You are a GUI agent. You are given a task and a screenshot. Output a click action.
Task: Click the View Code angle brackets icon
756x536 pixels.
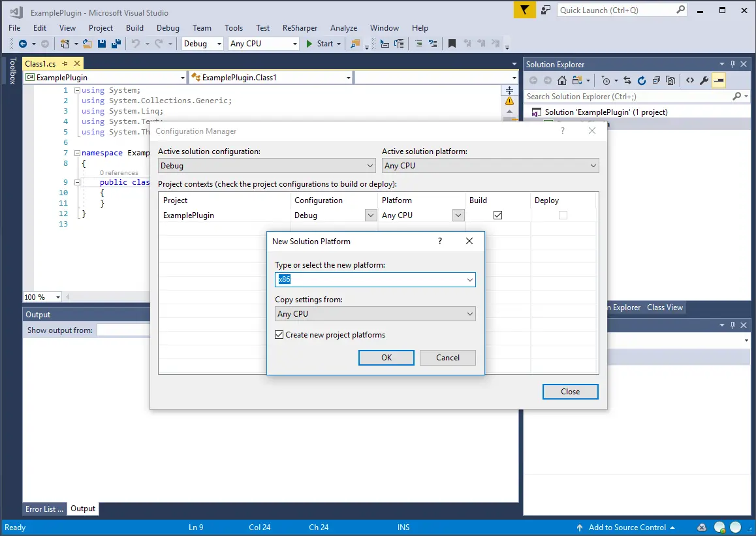(x=690, y=80)
